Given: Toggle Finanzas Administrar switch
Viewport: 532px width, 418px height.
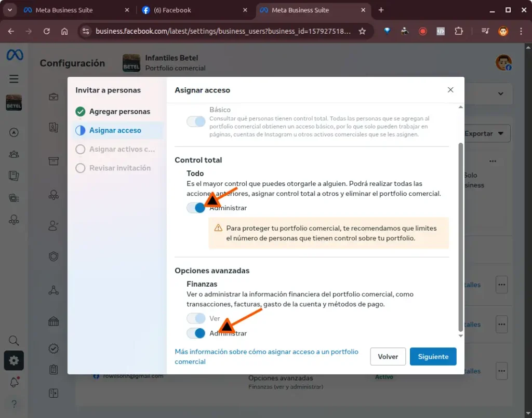Looking at the screenshot, I should tap(196, 333).
